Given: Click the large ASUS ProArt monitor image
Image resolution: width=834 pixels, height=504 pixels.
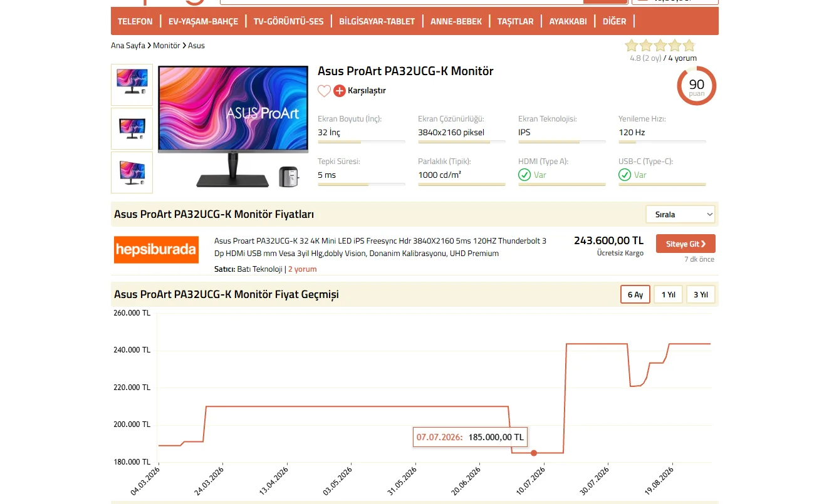Looking at the screenshot, I should pyautogui.click(x=234, y=127).
